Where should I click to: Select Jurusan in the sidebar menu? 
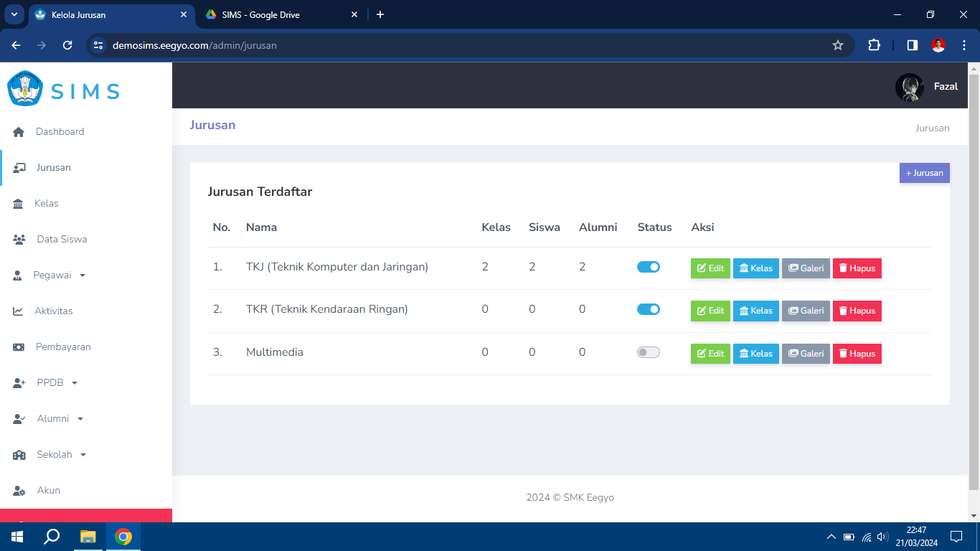click(x=53, y=168)
